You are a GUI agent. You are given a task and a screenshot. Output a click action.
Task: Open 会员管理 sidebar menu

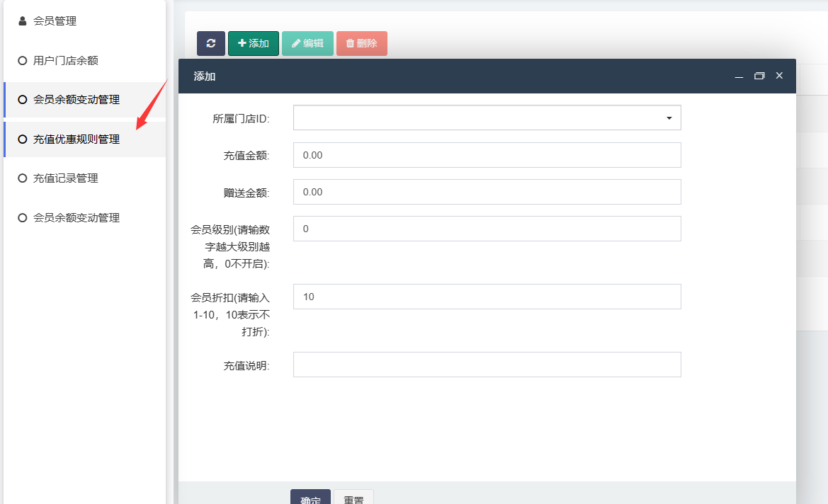[x=84, y=21]
